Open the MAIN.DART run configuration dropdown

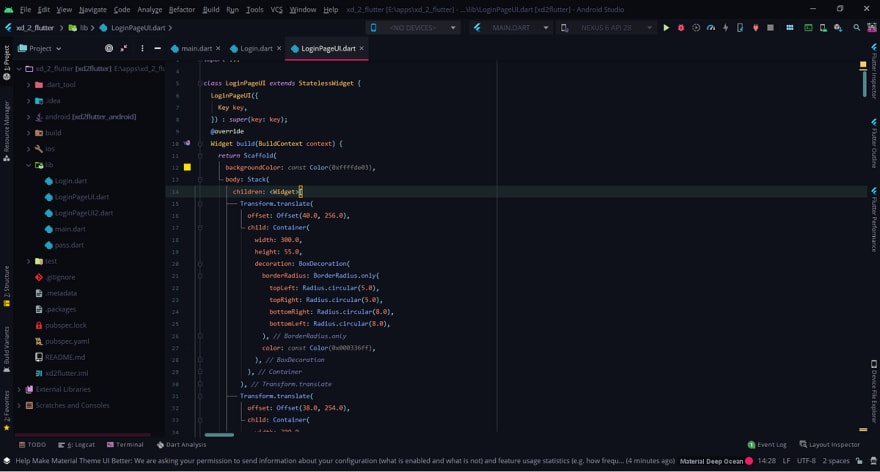click(511, 28)
